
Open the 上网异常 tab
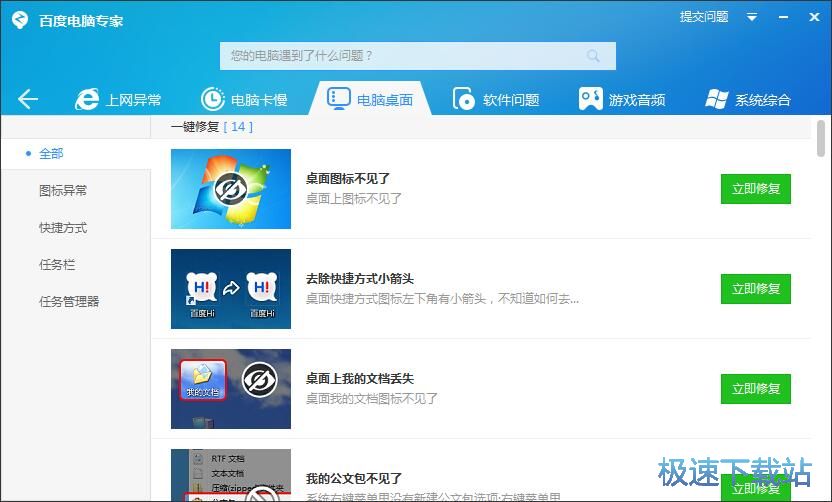(x=118, y=100)
